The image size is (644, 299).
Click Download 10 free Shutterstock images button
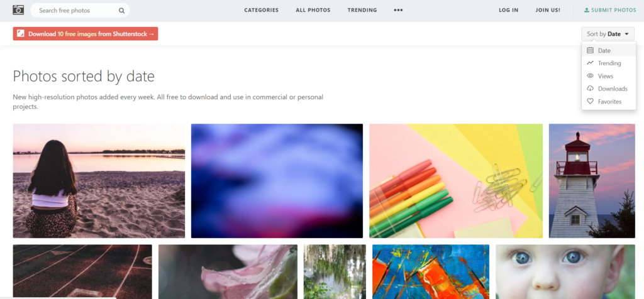[86, 34]
